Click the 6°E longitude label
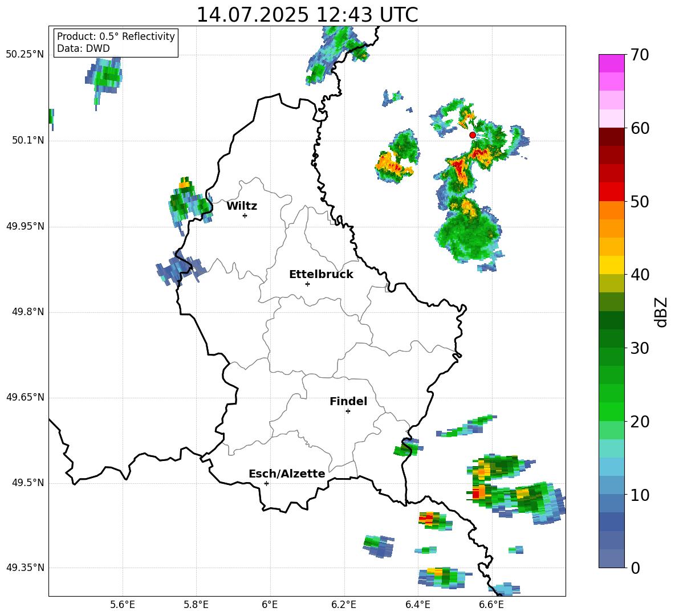Viewport: 675px width, 616px height. [x=270, y=605]
